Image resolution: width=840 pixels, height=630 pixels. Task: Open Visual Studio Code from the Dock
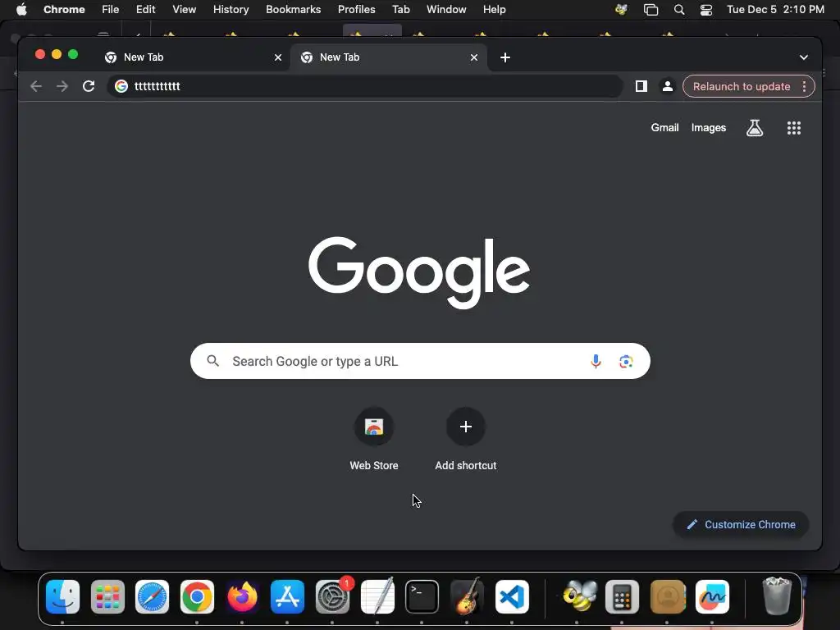512,597
